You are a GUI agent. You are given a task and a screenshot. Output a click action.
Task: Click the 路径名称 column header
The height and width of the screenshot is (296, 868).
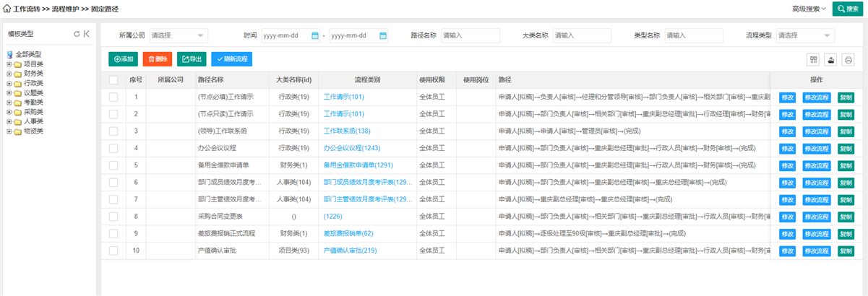(x=231, y=80)
